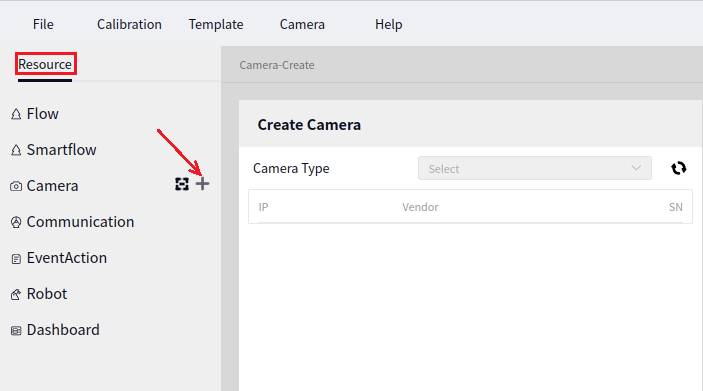Click the IP column header
The width and height of the screenshot is (703, 391).
pos(263,207)
